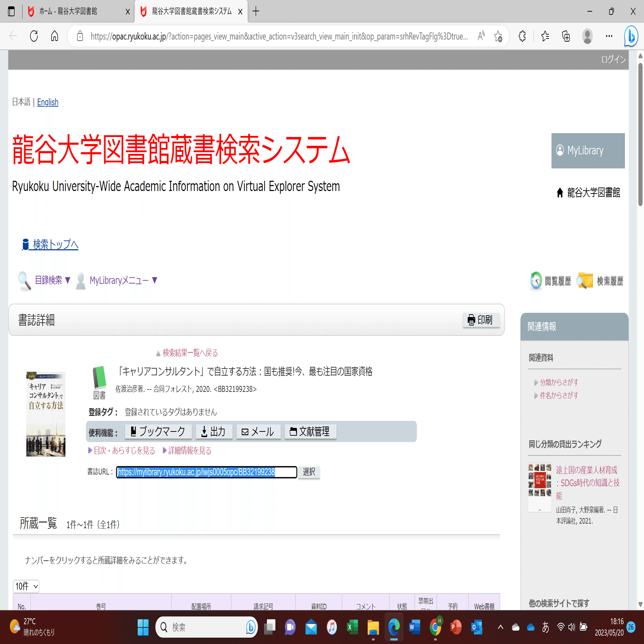Open the 途上国の産業人材育成 ranking title
644x644 pixels.
pos(588,483)
